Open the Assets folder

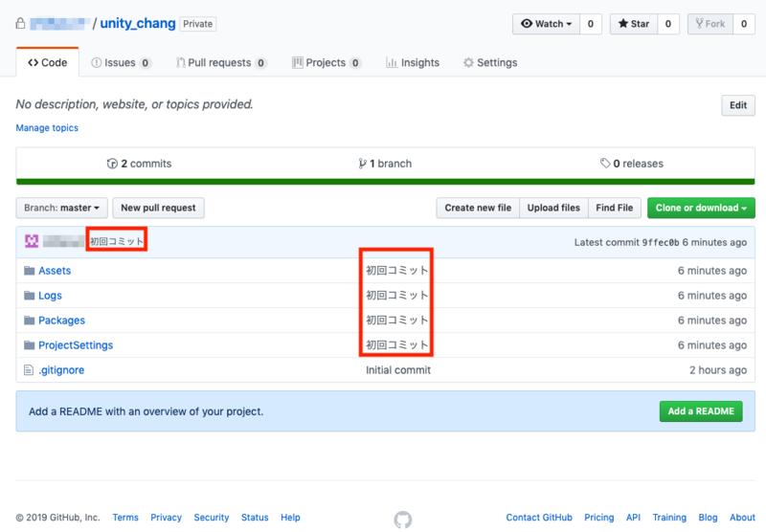[55, 271]
